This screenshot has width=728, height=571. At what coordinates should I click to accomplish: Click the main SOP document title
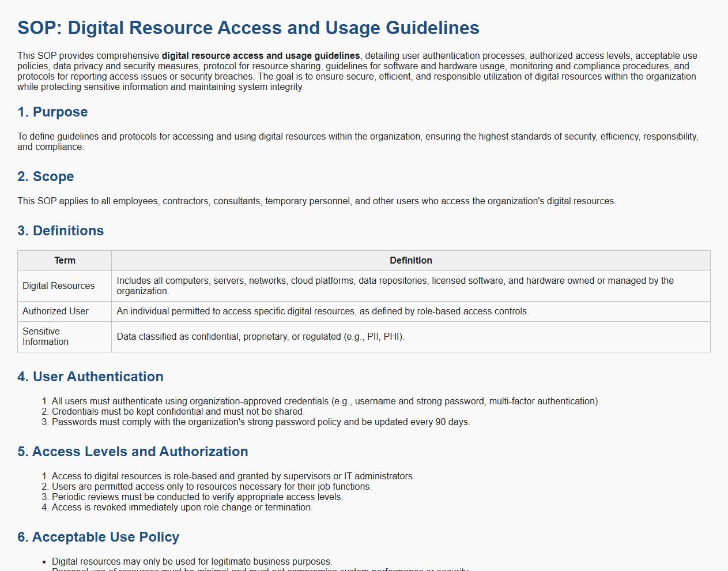pyautogui.click(x=248, y=28)
